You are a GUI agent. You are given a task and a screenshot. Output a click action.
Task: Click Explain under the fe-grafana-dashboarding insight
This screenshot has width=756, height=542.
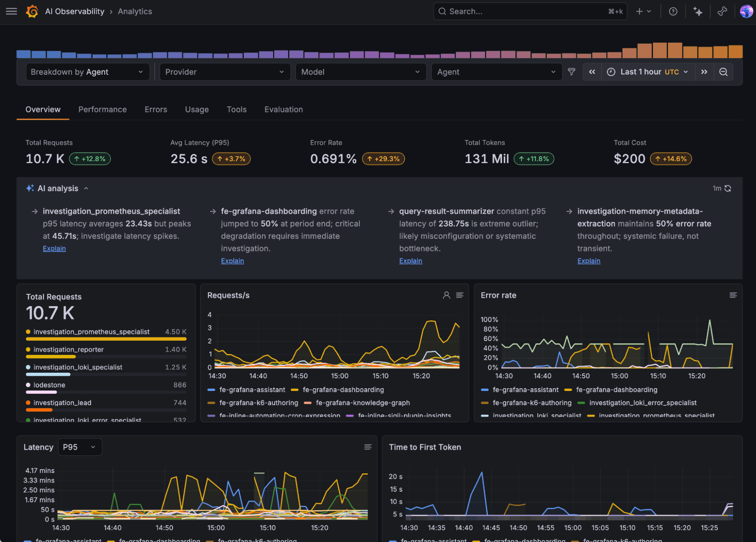(x=232, y=261)
